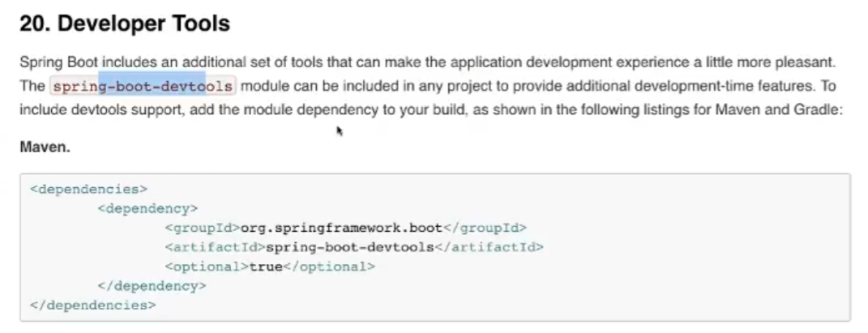Click the groupId org.springframework.boot line

(x=345, y=228)
